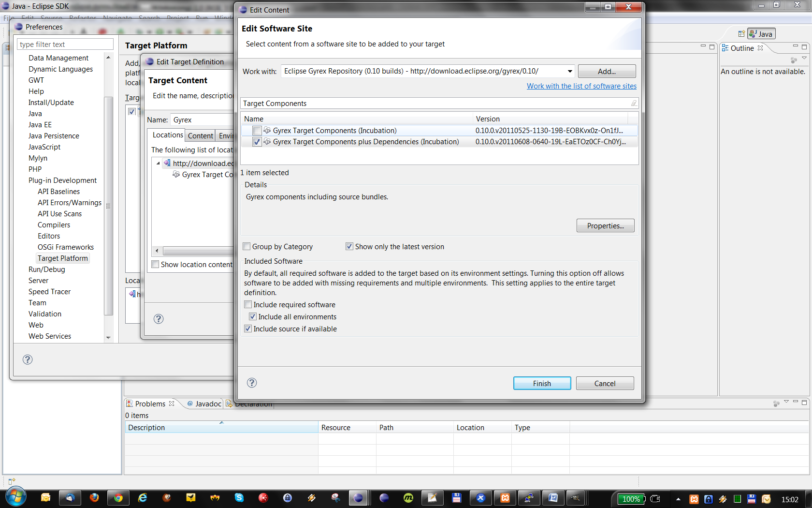Close the Problems view tab
Viewport: 812px width, 508px height.
pos(172,403)
